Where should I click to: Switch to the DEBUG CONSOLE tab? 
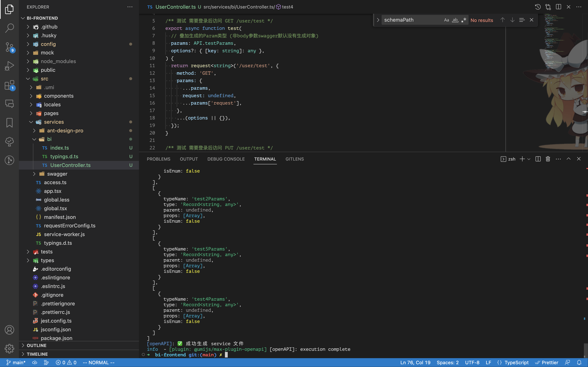tap(226, 159)
